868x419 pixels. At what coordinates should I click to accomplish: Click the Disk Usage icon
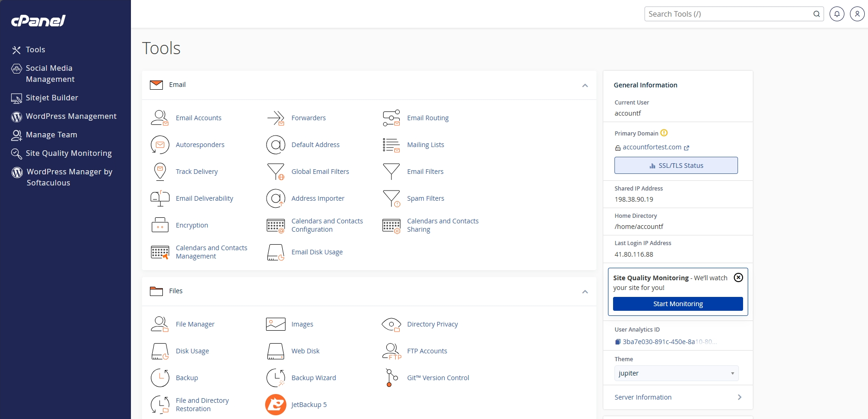pyautogui.click(x=160, y=351)
